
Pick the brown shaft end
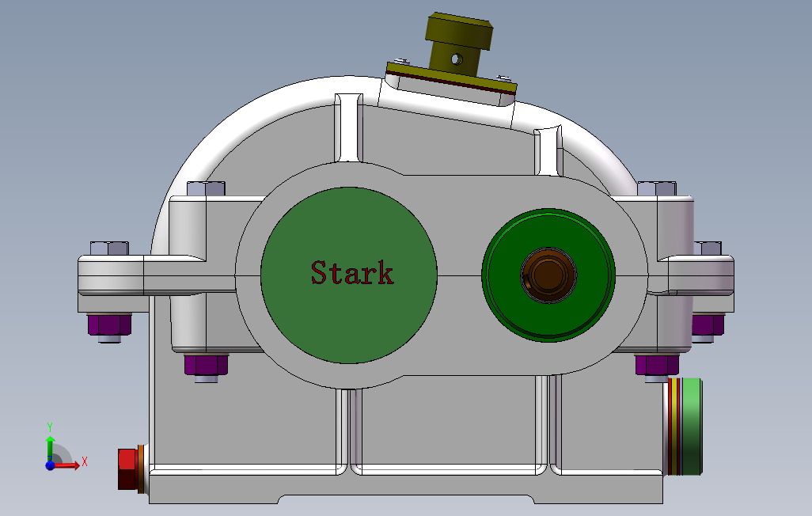tap(548, 275)
